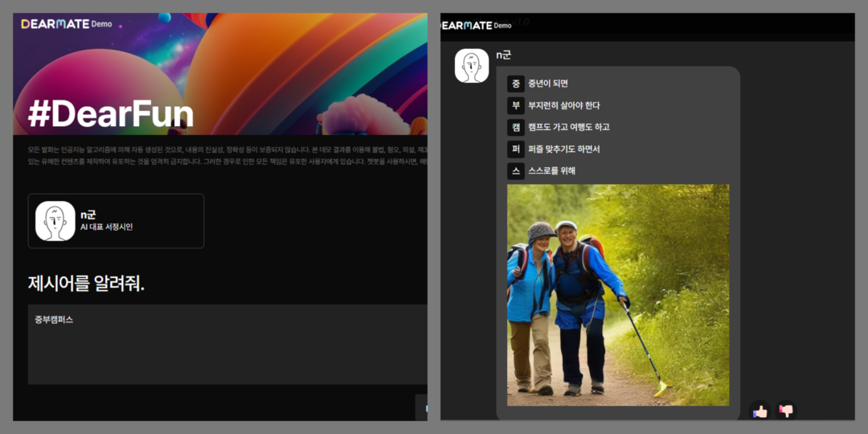The width and height of the screenshot is (868, 434).
Task: Click the thumbs up reaction icon
Action: [x=759, y=411]
